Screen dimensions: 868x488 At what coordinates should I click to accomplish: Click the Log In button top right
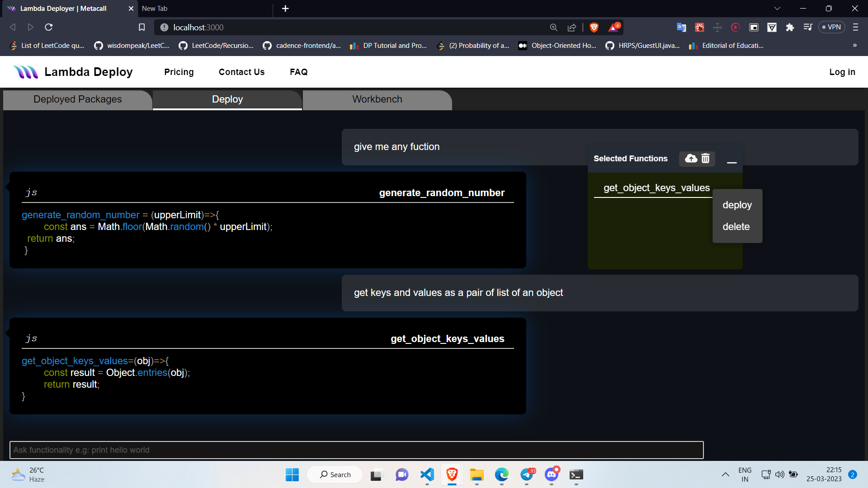click(842, 71)
